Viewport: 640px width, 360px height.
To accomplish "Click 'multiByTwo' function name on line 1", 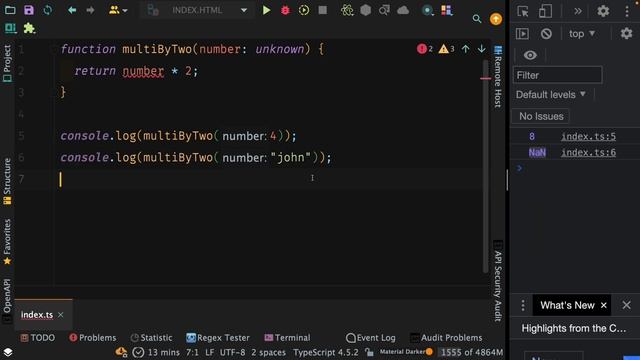I will (x=157, y=49).
